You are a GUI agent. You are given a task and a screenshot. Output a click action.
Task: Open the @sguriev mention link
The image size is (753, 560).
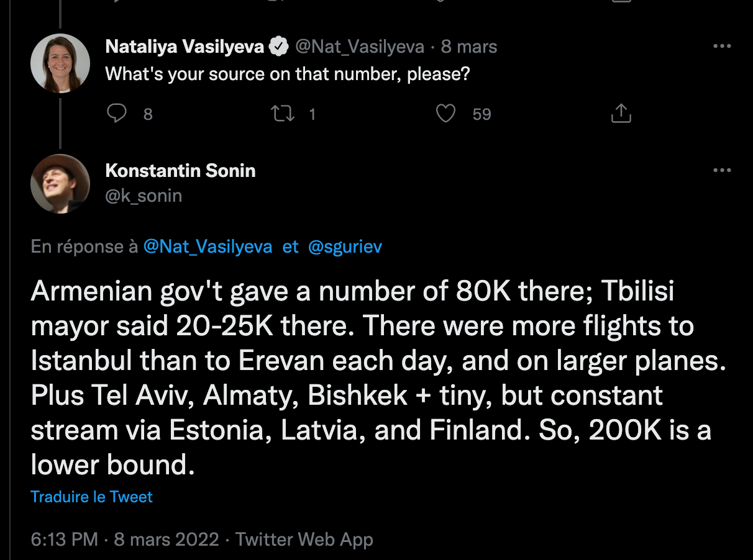(345, 247)
